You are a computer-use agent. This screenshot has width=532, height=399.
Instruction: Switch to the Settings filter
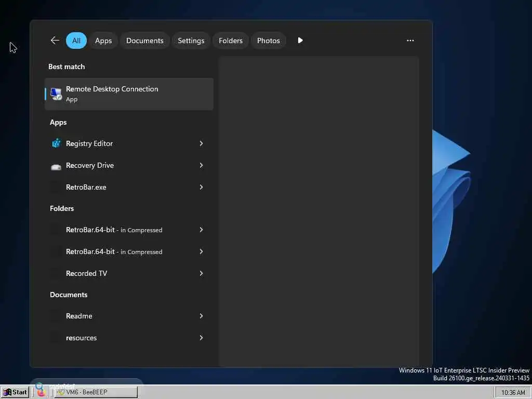[x=191, y=41]
